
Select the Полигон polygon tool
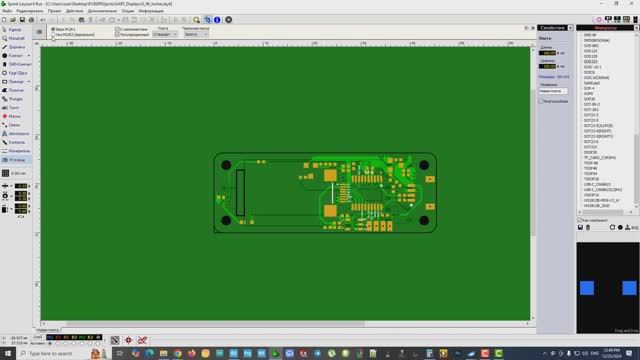[16, 90]
